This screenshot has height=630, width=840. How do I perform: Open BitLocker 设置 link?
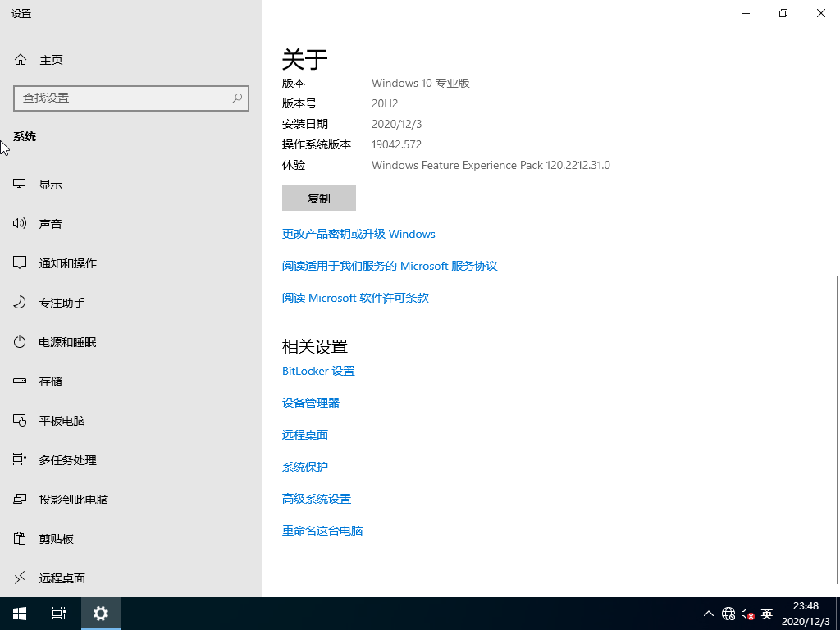[x=318, y=372]
